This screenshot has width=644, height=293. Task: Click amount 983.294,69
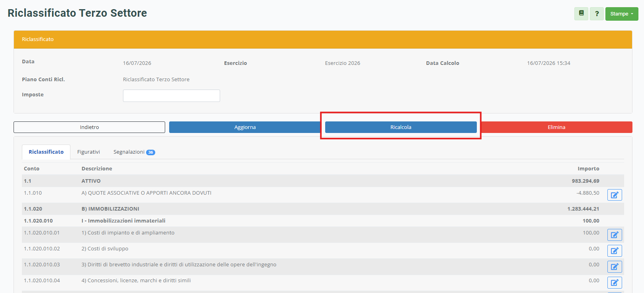[x=585, y=181]
